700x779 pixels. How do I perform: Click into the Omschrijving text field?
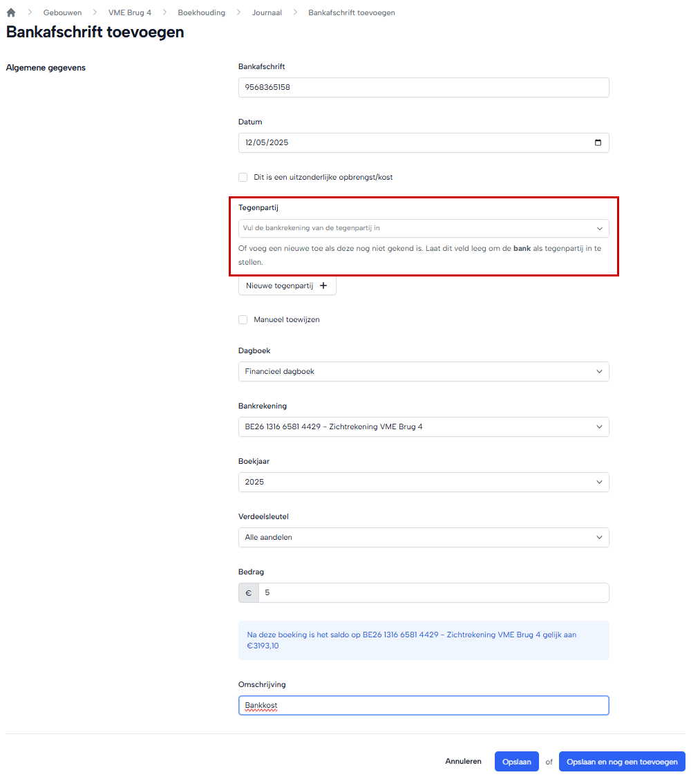(x=424, y=706)
